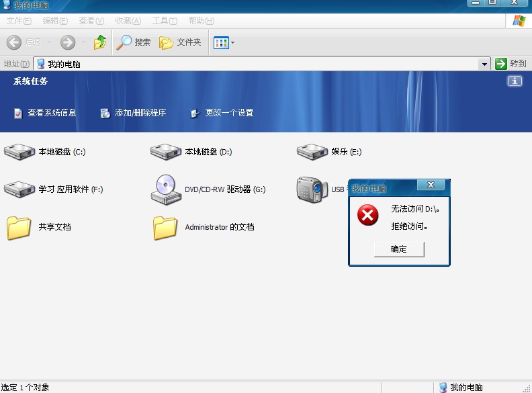Close the 无法访问 D:\ error dialog
The width and height of the screenshot is (532, 393).
(x=431, y=185)
